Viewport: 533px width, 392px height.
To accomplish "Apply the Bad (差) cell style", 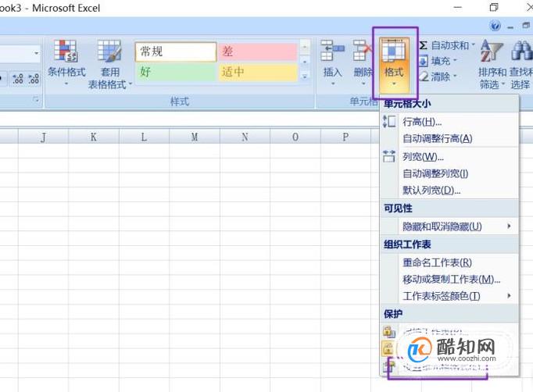I will coord(258,52).
